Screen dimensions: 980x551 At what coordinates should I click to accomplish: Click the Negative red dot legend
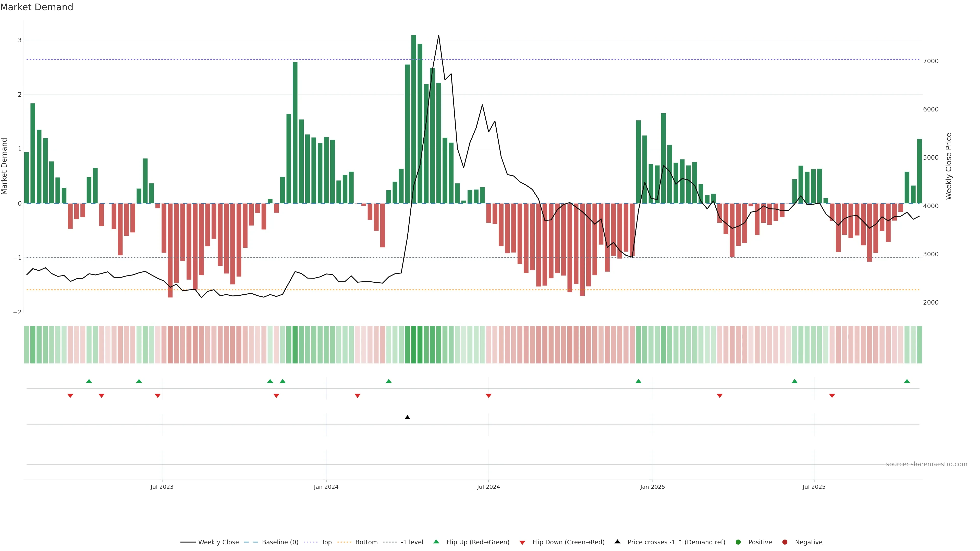point(785,542)
